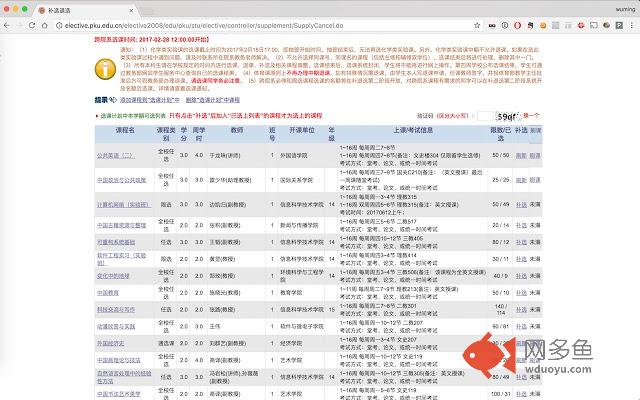640x400 pixels.
Task: Click 补选 in the 50 / 10 中国教育 row
Action: [x=521, y=293]
